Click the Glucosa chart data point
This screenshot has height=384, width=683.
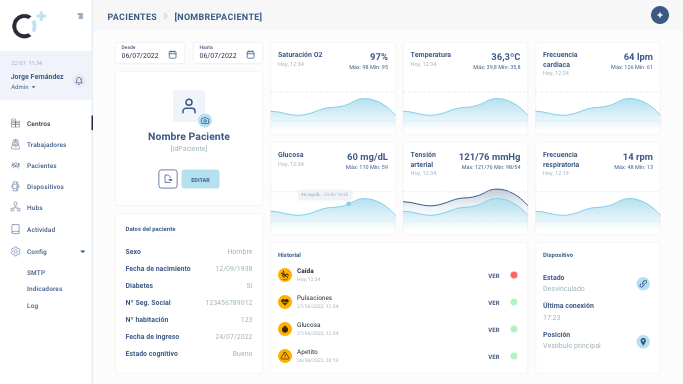pos(348,204)
